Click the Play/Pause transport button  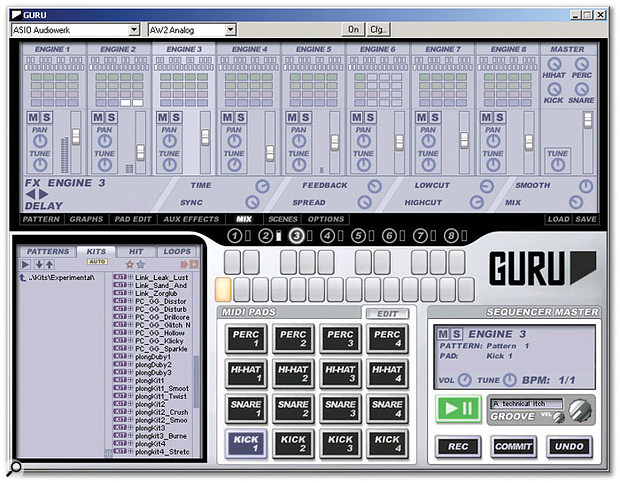pyautogui.click(x=458, y=409)
